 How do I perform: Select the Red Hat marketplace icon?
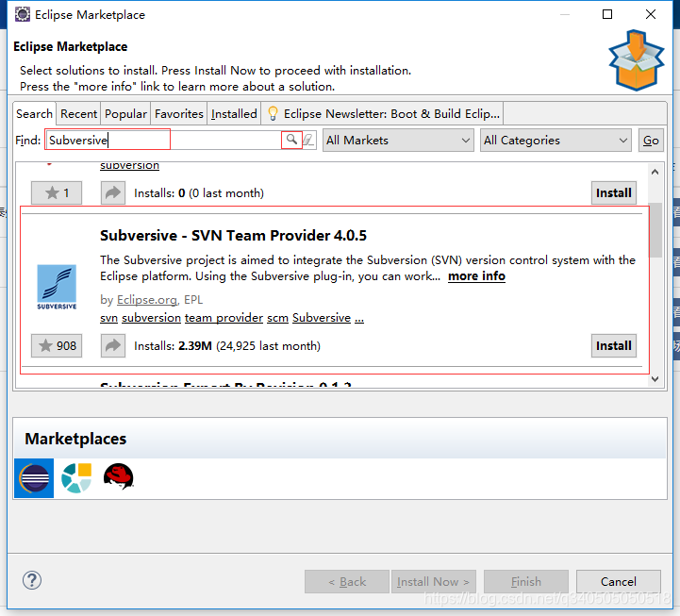119,476
